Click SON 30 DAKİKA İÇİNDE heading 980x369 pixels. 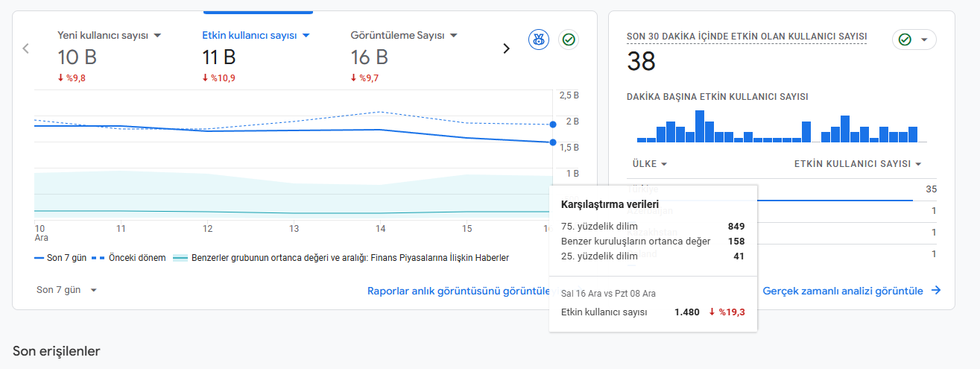pyautogui.click(x=747, y=37)
